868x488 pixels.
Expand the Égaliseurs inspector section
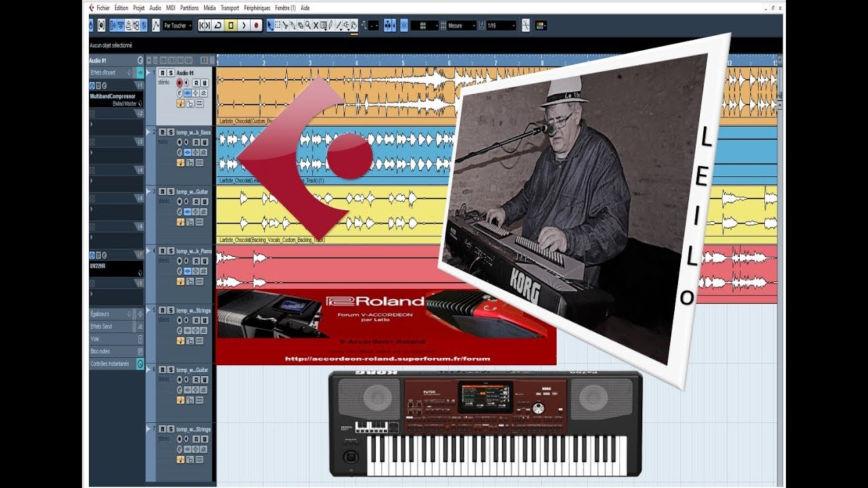coord(117,314)
